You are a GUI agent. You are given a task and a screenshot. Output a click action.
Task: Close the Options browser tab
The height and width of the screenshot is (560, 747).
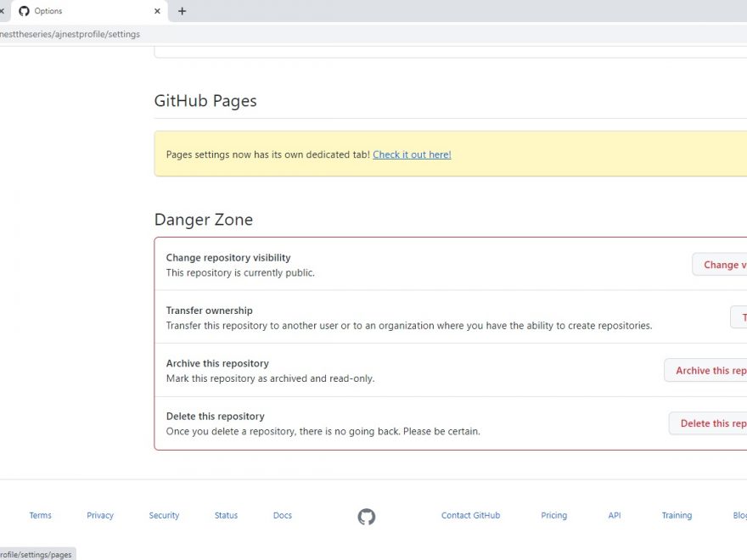(x=158, y=11)
